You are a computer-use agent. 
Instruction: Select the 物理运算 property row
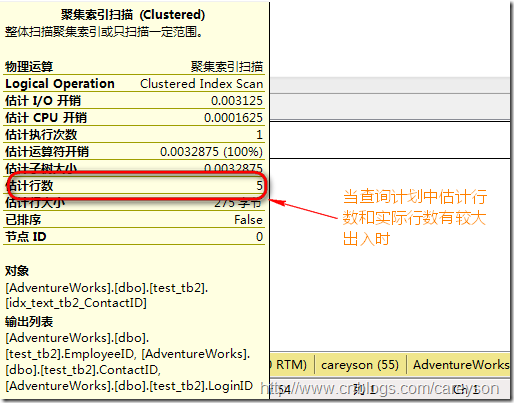point(134,67)
